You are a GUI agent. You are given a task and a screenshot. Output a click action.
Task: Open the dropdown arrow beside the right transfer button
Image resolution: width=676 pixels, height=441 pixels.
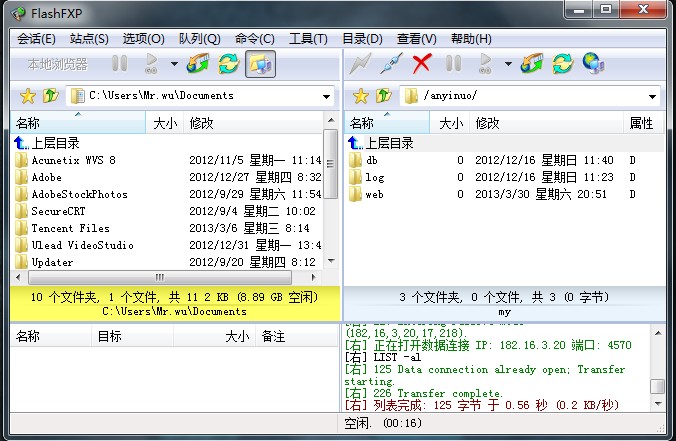(508, 65)
